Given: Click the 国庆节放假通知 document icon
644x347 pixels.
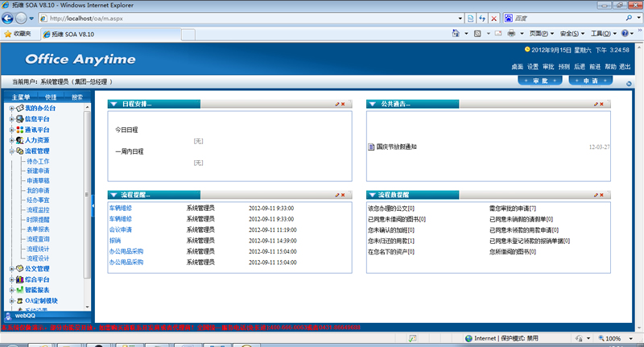Looking at the screenshot, I should click(371, 147).
